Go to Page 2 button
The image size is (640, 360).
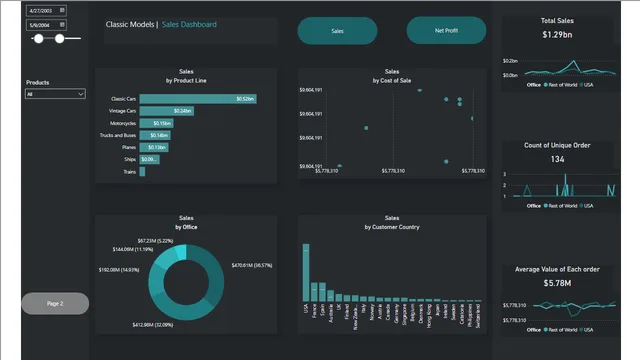pyautogui.click(x=55, y=304)
